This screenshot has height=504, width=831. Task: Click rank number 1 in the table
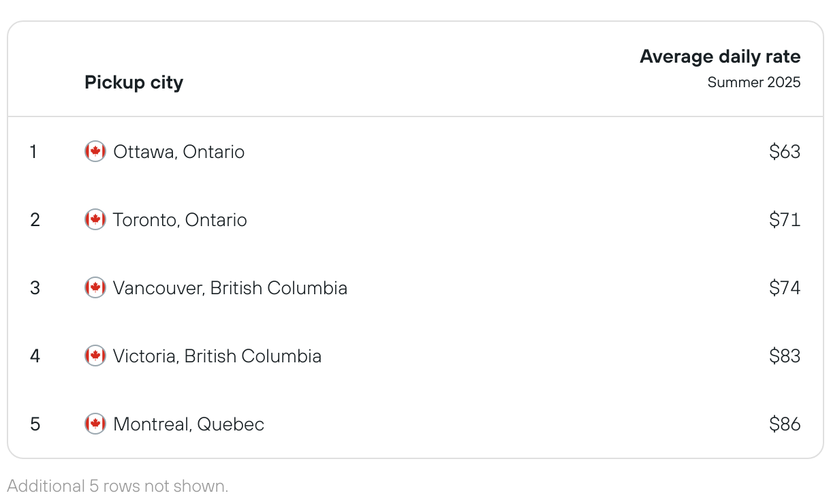33,151
